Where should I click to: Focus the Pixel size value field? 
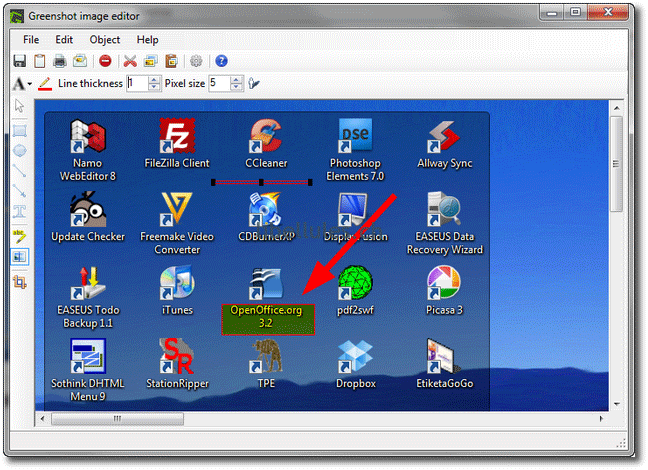pyautogui.click(x=220, y=84)
